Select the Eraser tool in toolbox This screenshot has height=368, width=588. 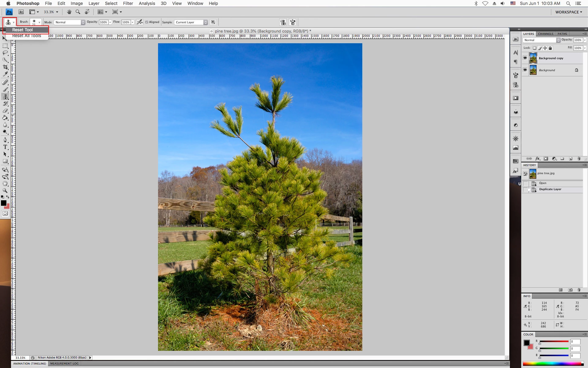(5, 111)
